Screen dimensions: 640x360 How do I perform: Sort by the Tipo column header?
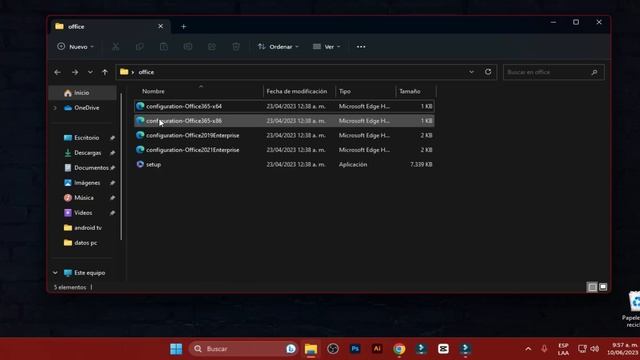pos(365,91)
